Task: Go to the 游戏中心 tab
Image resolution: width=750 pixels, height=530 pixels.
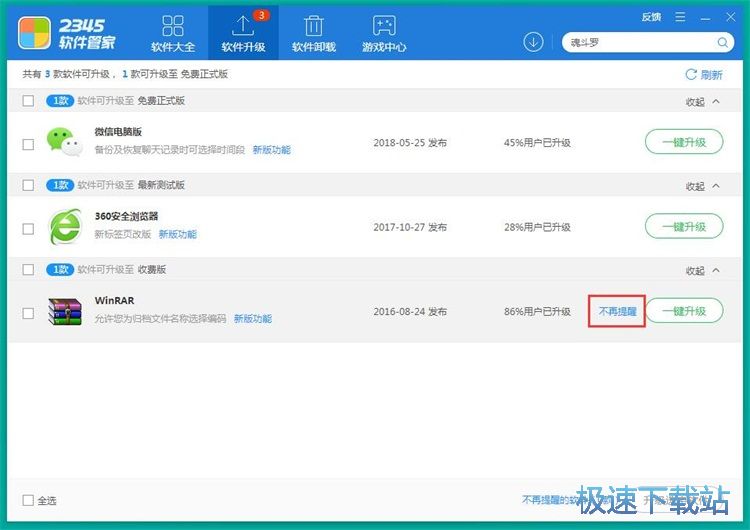Action: point(384,33)
